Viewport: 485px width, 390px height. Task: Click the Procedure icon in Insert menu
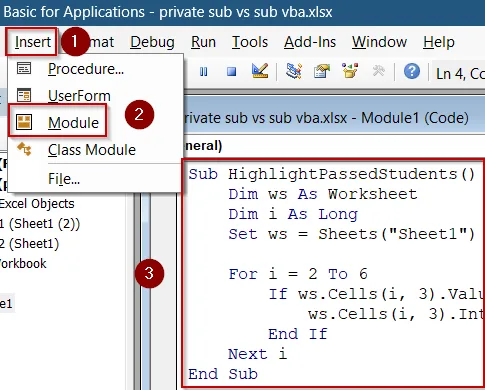[24, 68]
